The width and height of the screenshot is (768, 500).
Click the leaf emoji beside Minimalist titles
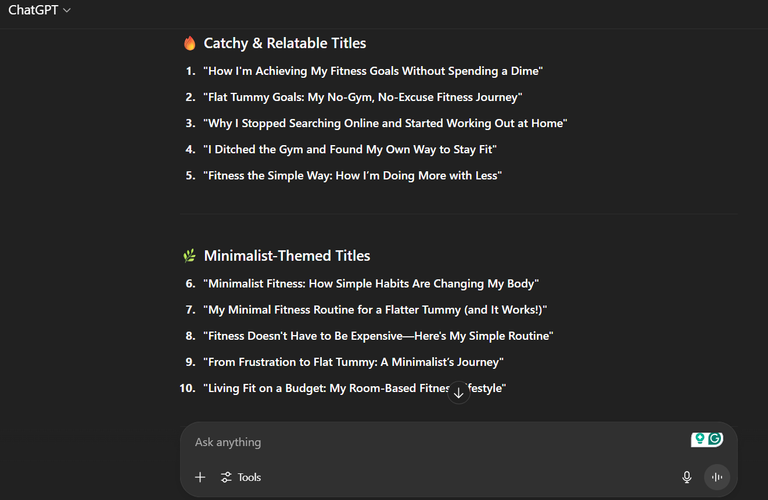tap(190, 256)
